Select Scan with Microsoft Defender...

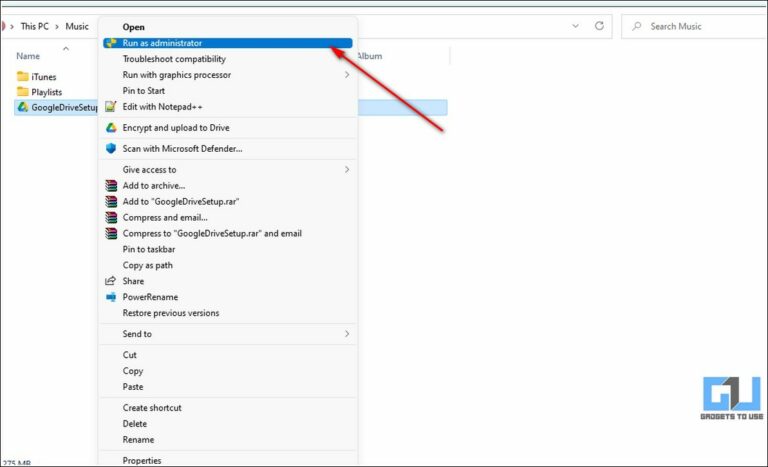click(228, 148)
